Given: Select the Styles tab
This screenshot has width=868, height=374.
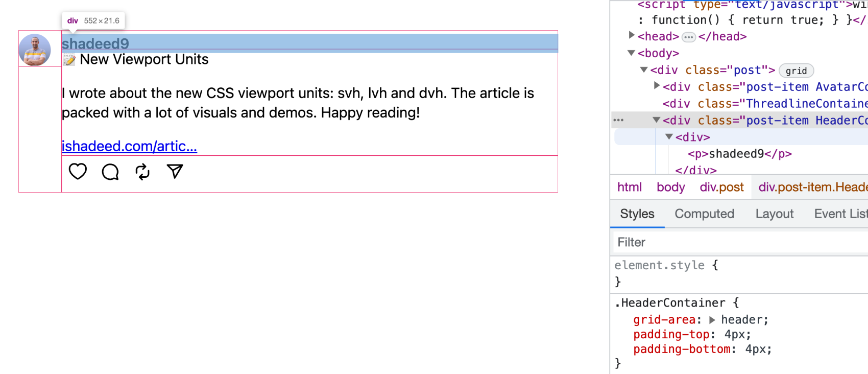Looking at the screenshot, I should tap(637, 214).
